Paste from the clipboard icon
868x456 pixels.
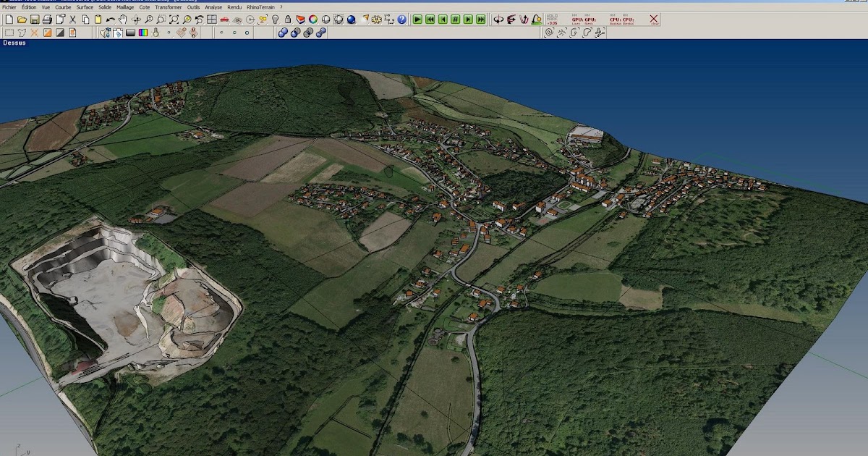(98, 20)
